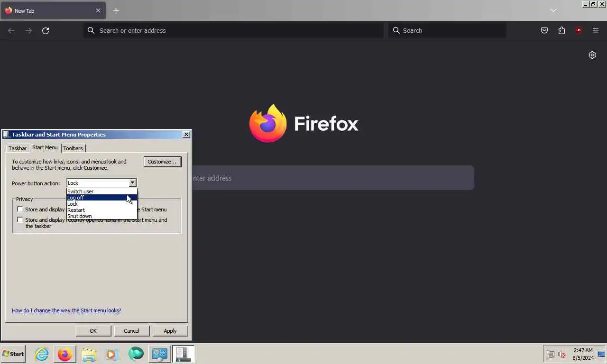Go forward in Firefox history
607x364 pixels.
(28, 30)
